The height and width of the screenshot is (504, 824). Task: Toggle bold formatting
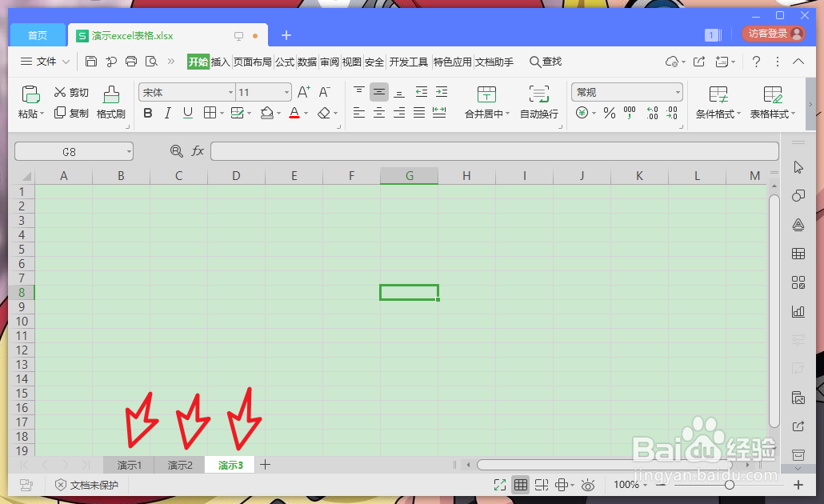click(x=147, y=114)
